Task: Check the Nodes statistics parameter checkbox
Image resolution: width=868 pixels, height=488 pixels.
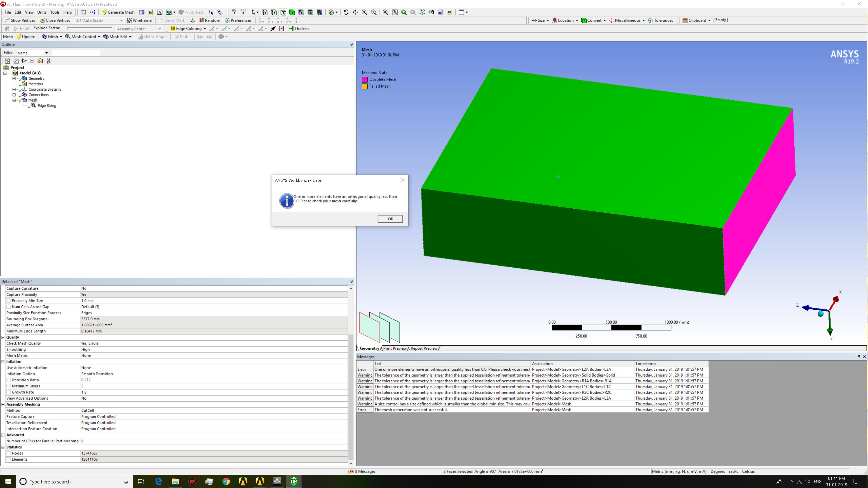Action: [x=9, y=453]
